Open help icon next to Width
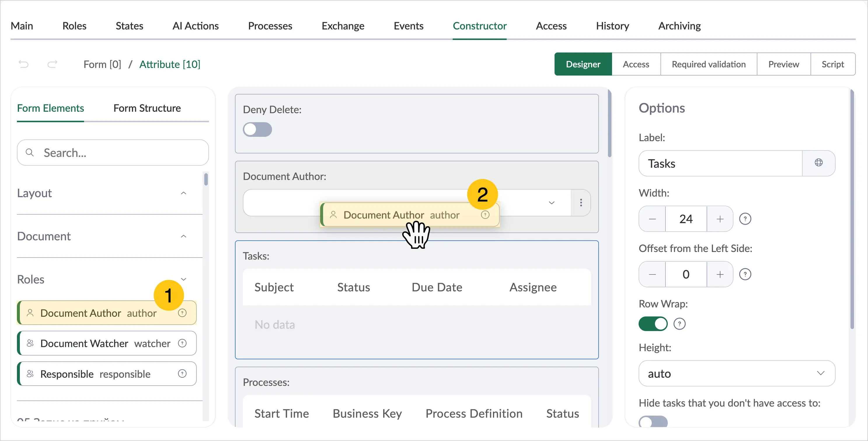The height and width of the screenshot is (441, 868). pos(745,219)
